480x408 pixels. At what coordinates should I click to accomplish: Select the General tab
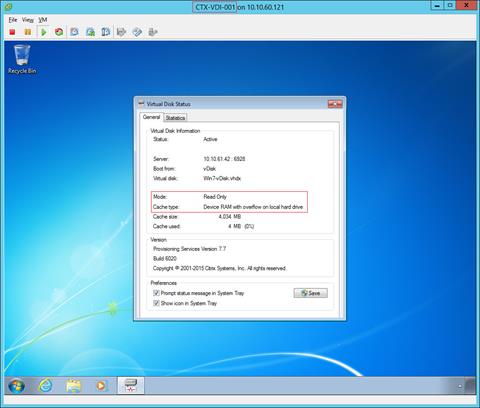tap(152, 117)
